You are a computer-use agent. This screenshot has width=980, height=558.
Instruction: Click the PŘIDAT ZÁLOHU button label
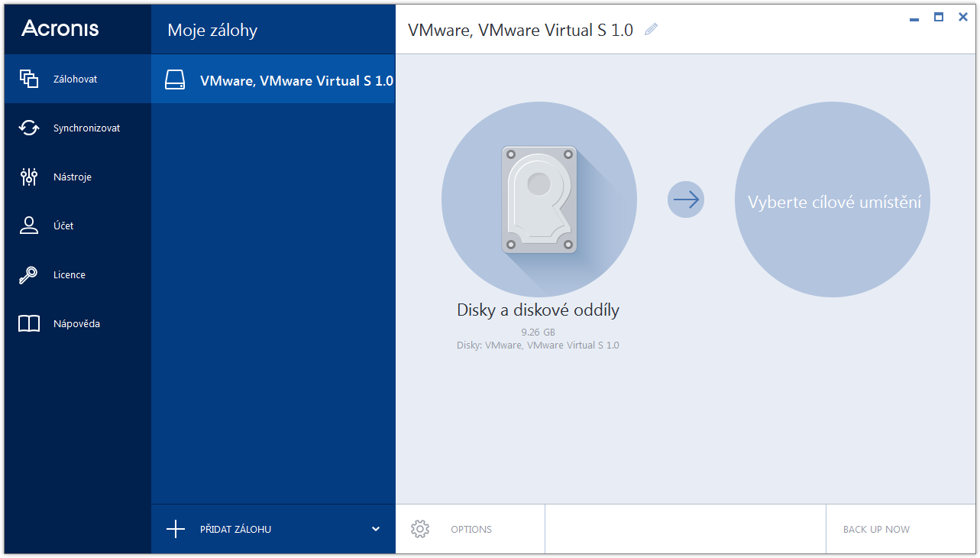[x=235, y=529]
